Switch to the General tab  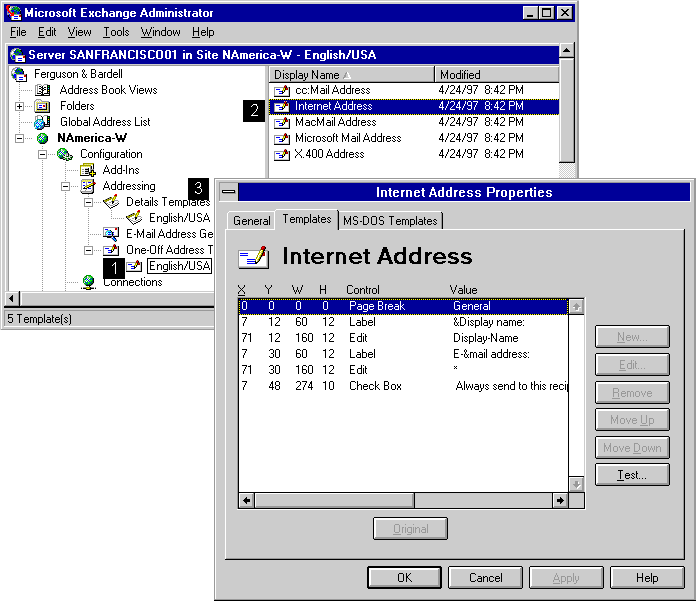tap(252, 221)
